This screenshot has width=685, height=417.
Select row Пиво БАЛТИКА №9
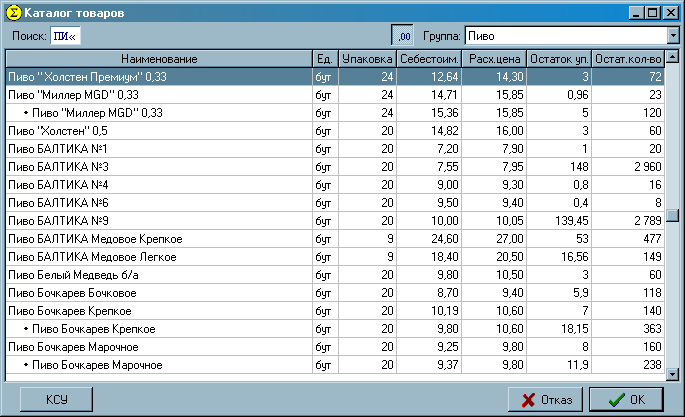click(335, 221)
